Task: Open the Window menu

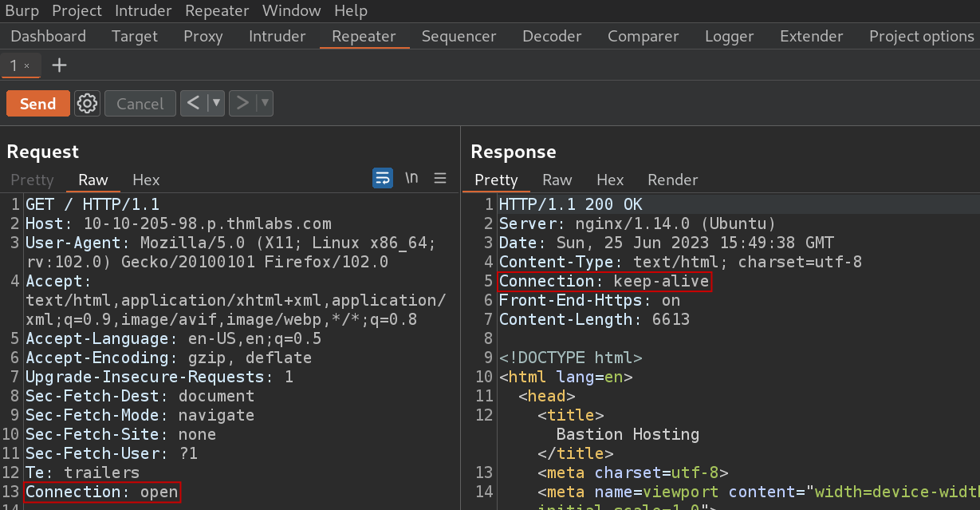Action: (x=292, y=11)
